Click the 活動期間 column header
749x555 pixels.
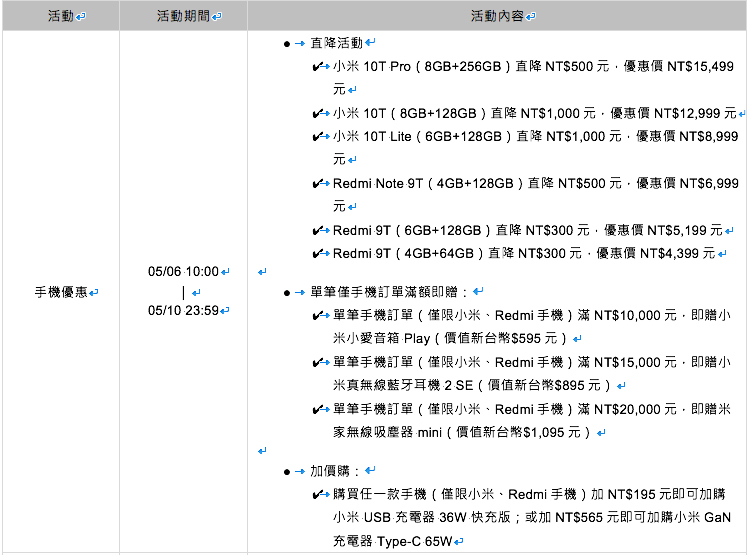click(183, 16)
